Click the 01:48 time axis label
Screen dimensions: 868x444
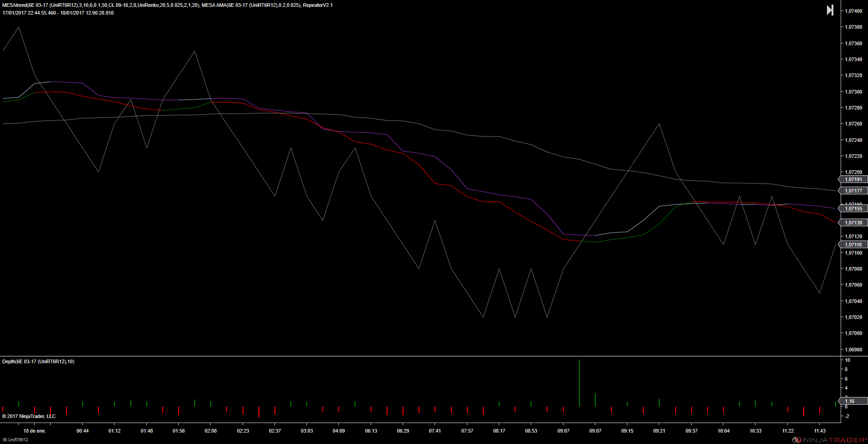147,431
